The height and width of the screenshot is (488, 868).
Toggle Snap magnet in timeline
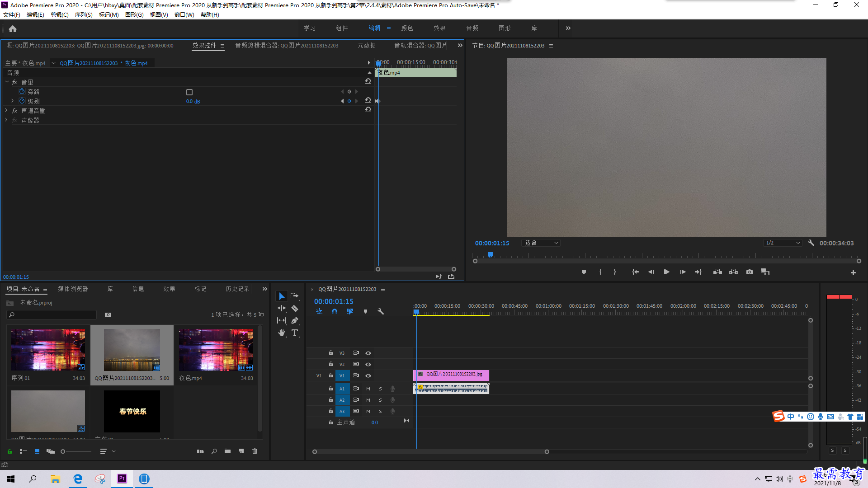click(x=335, y=311)
